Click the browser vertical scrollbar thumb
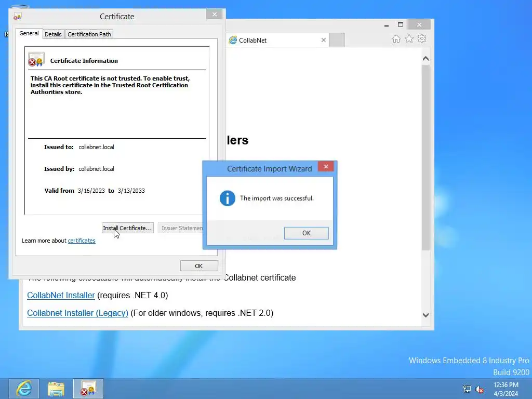This screenshot has width=532, height=399. pyautogui.click(x=426, y=157)
